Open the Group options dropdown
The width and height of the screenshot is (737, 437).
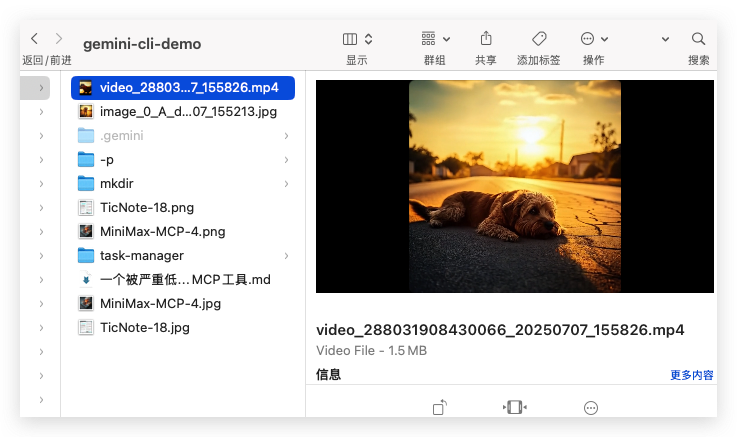click(x=436, y=39)
